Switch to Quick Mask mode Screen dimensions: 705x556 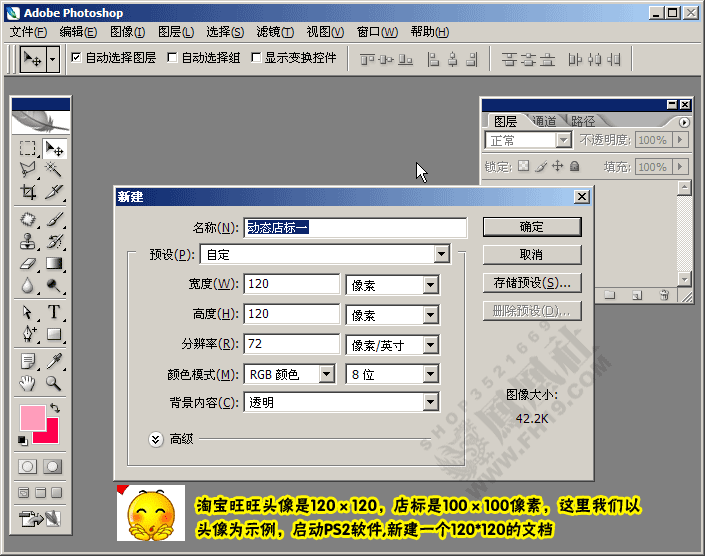(x=53, y=467)
